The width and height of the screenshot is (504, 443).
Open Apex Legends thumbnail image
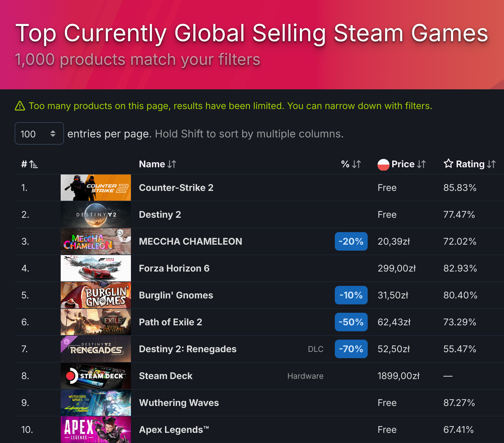96,430
